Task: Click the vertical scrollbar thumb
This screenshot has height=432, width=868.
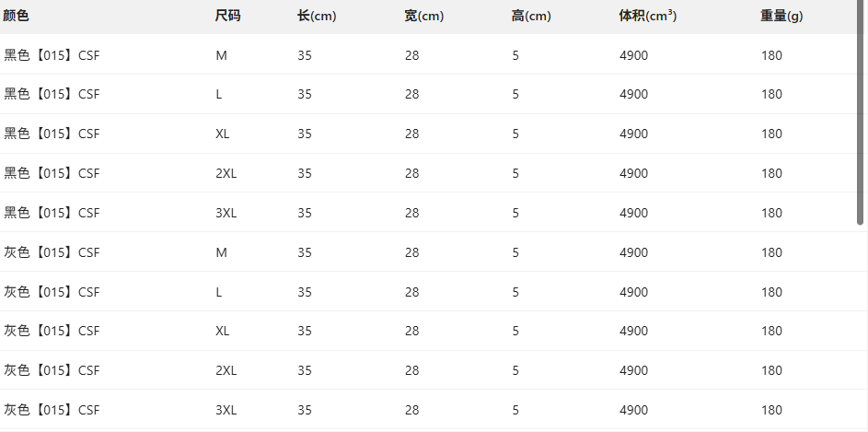Action: coord(860,111)
